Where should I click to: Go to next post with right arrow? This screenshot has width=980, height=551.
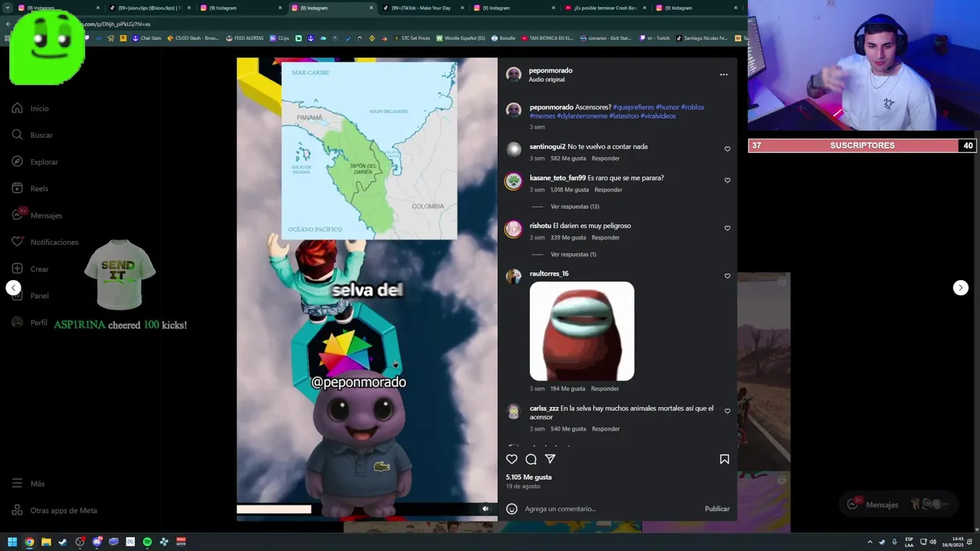point(960,288)
